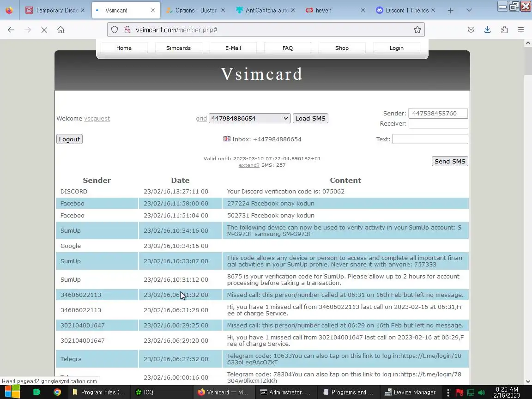Open Programs and Features taskbar item
Viewport: 532px width, 399px height.
(348, 392)
